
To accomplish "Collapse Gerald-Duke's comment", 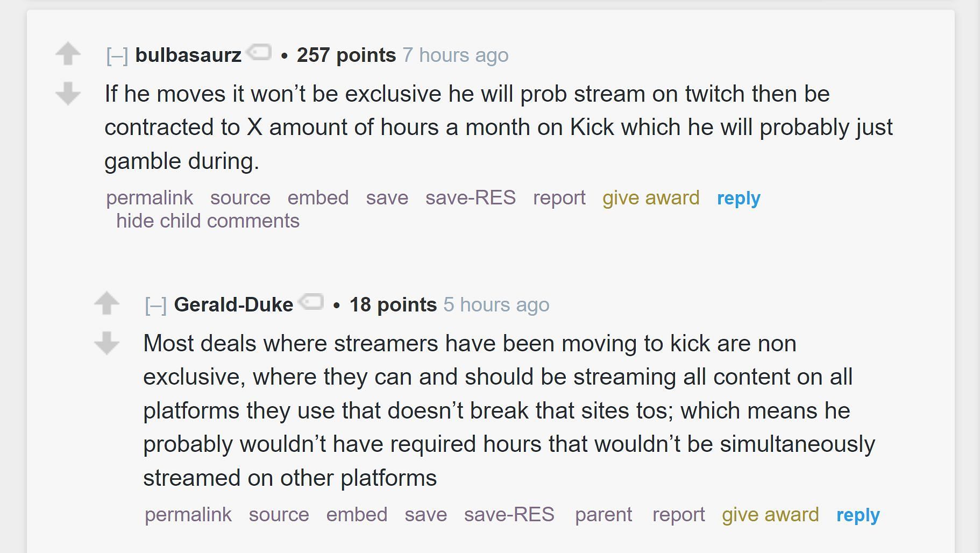I will click(155, 305).
